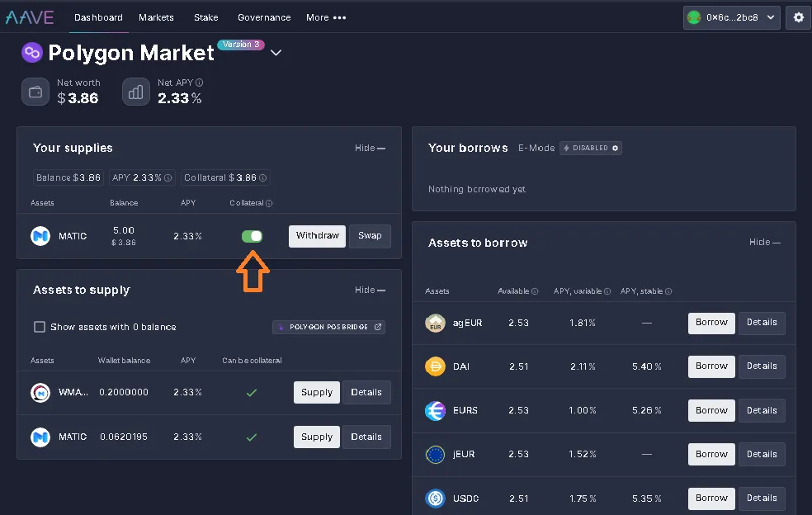Viewport: 812px width, 515px height.
Task: Click the More three-dots icon
Action: coord(340,17)
